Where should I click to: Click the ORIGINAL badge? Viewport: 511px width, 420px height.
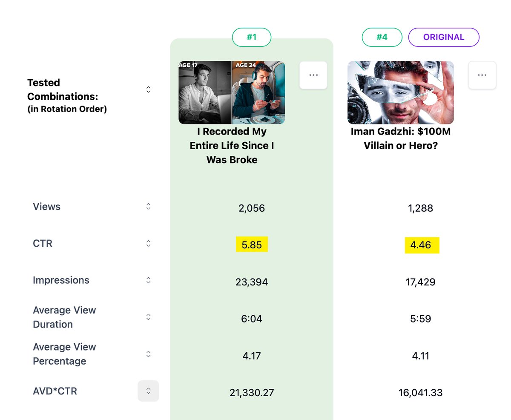click(x=444, y=37)
